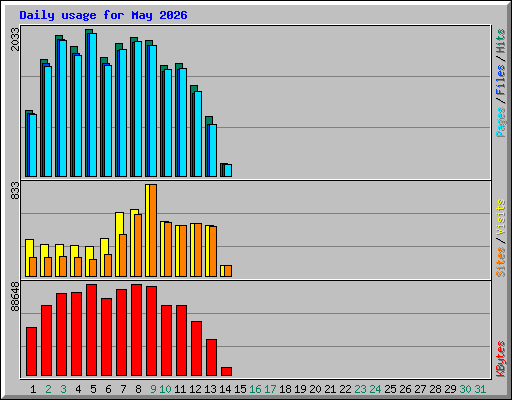The image size is (512, 400).
Task: Select day 15 on the date axis
Action: [x=240, y=389]
